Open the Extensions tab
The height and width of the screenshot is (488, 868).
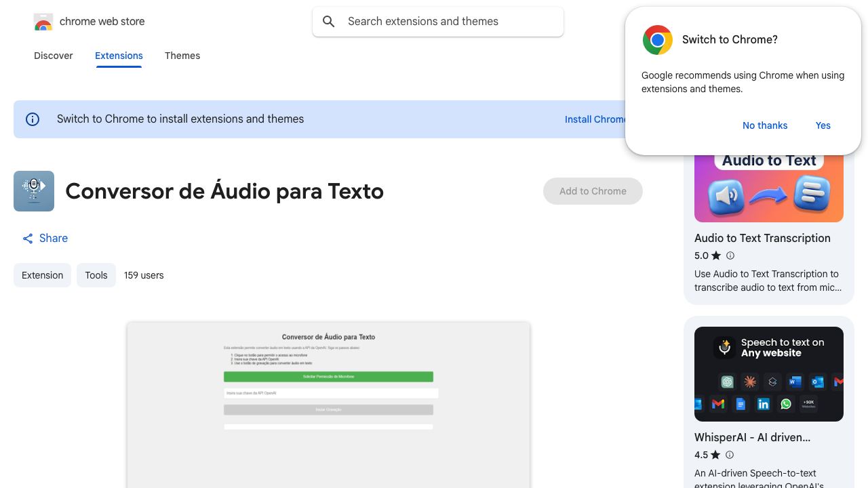119,56
